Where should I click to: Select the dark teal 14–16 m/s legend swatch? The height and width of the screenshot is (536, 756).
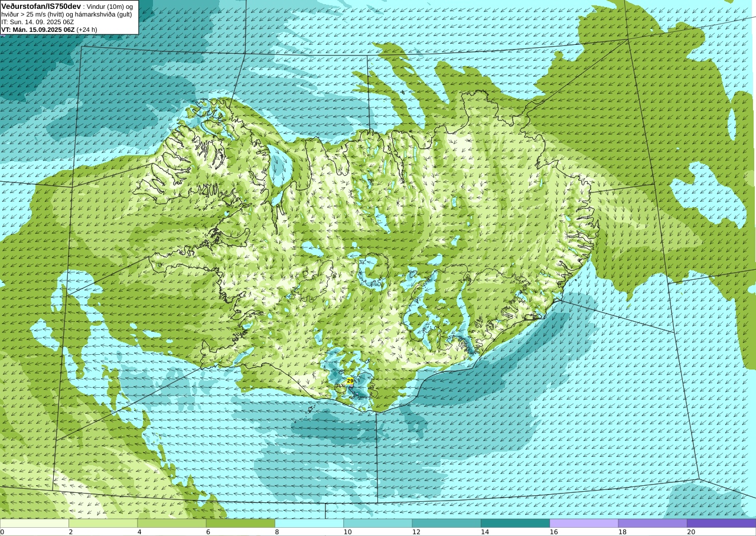point(515,523)
